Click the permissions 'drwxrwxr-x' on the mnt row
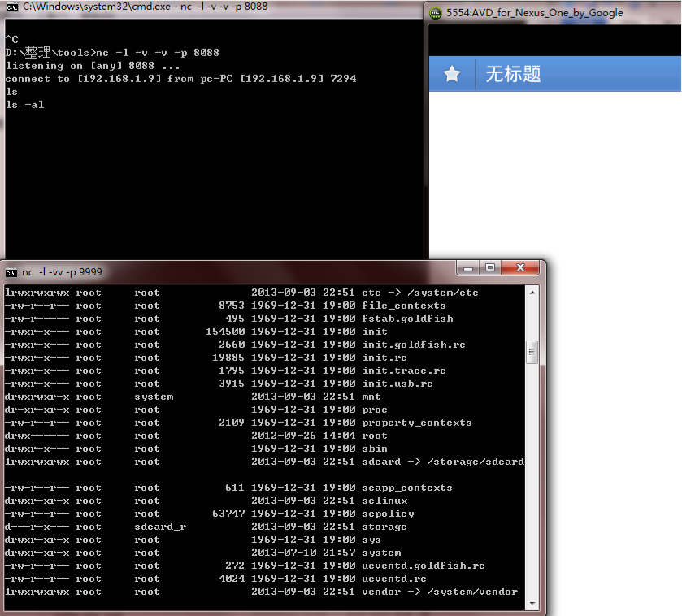The height and width of the screenshot is (616, 682). pos(37,397)
